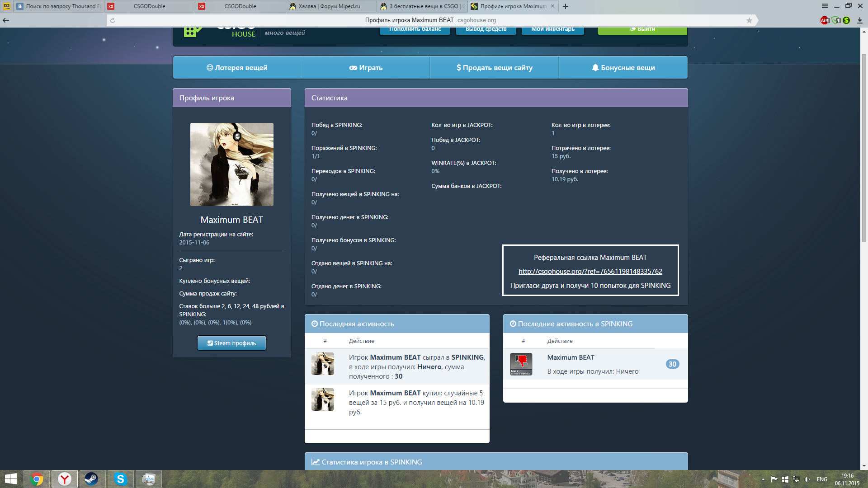
Task: Click the clock icon beside Последние активность в SPINKING
Action: pos(513,324)
